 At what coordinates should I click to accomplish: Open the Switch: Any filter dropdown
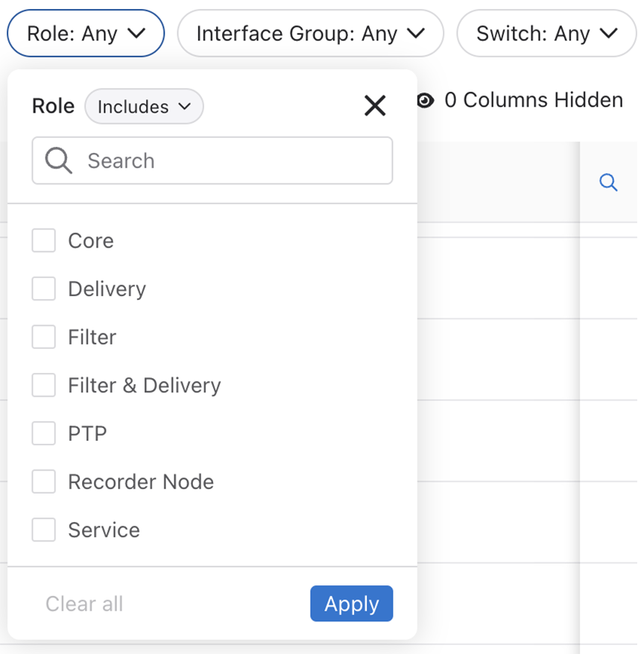click(x=546, y=34)
